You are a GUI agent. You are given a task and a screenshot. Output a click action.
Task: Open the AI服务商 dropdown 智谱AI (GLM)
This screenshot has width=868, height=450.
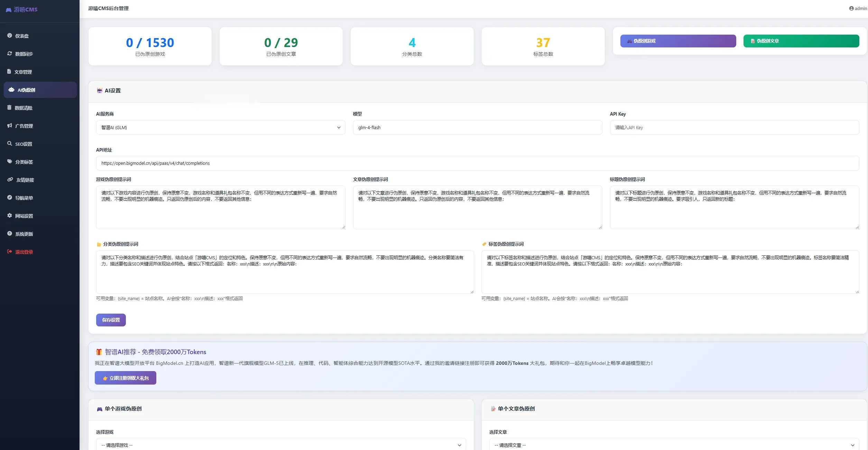(x=221, y=127)
